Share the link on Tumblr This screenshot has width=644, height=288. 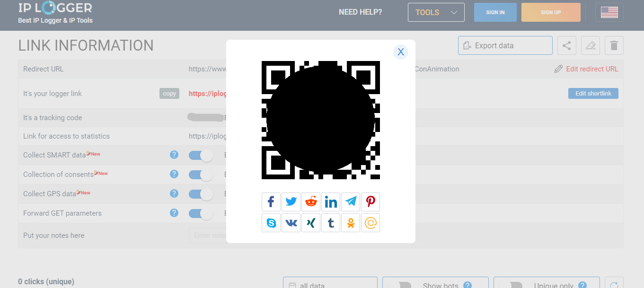[331, 223]
